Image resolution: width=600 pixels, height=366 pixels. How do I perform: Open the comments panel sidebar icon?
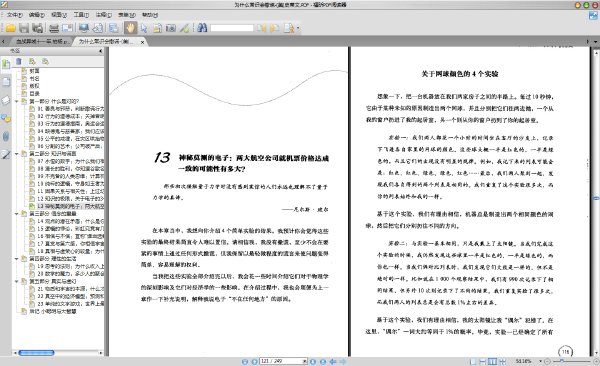[x=6, y=118]
